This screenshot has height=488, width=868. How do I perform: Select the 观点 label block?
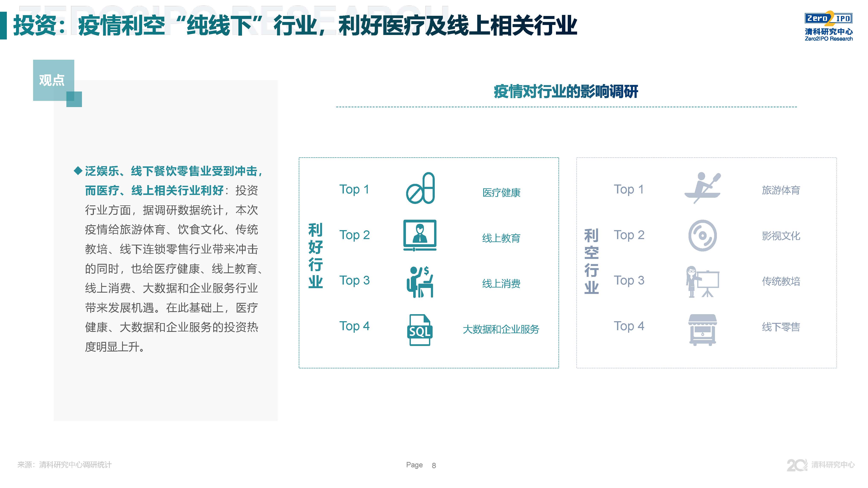53,80
